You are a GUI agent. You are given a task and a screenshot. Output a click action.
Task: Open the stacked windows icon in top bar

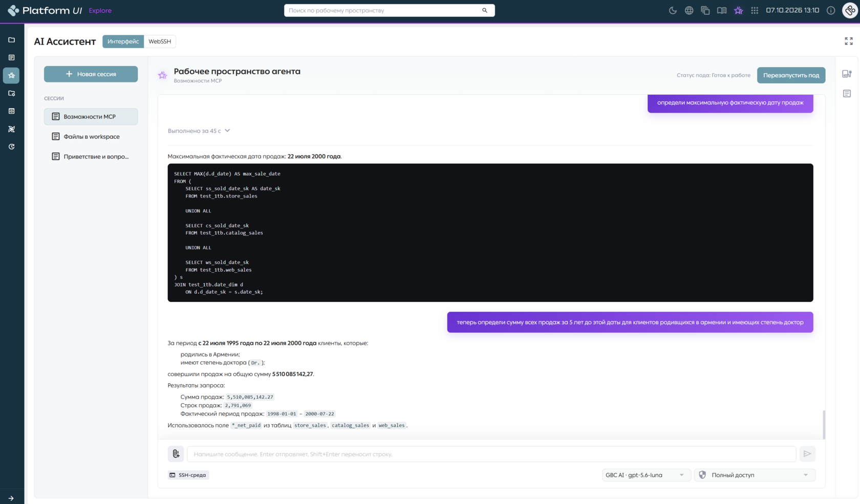click(705, 10)
